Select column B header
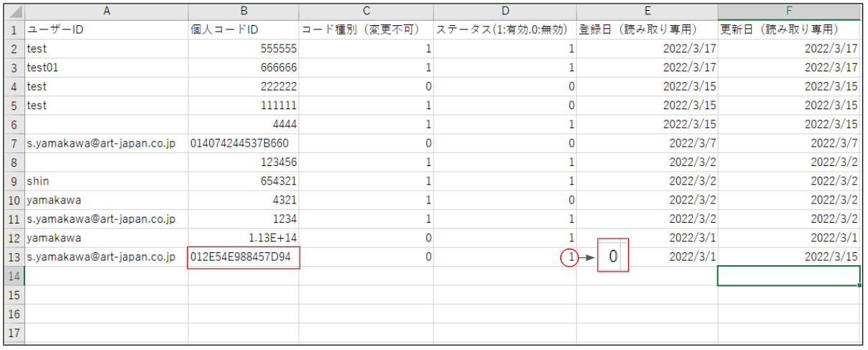 pyautogui.click(x=244, y=11)
